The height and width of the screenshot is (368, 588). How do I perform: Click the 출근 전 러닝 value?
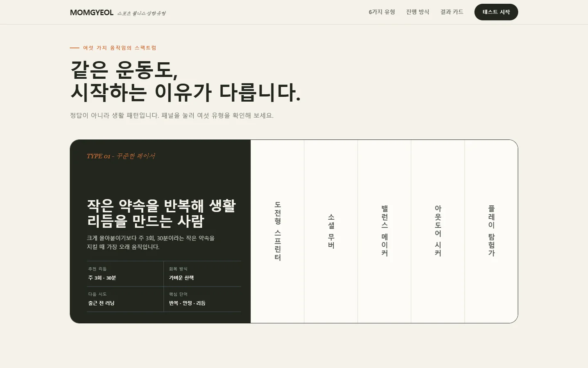point(101,303)
